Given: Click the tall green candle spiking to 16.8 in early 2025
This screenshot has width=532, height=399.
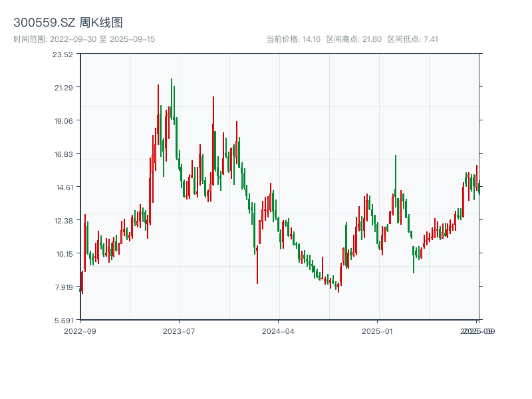Looking at the screenshot, I should click(x=396, y=181).
